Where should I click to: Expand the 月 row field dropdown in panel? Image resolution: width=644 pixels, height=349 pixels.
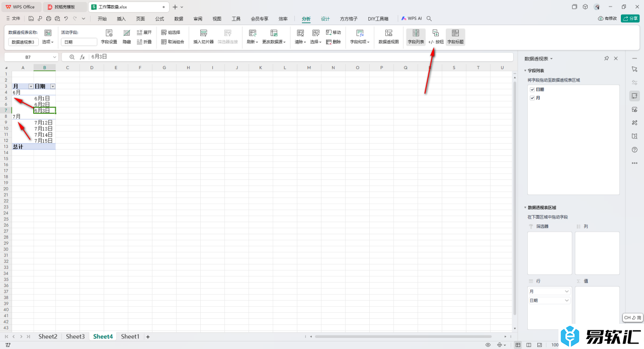click(x=568, y=291)
